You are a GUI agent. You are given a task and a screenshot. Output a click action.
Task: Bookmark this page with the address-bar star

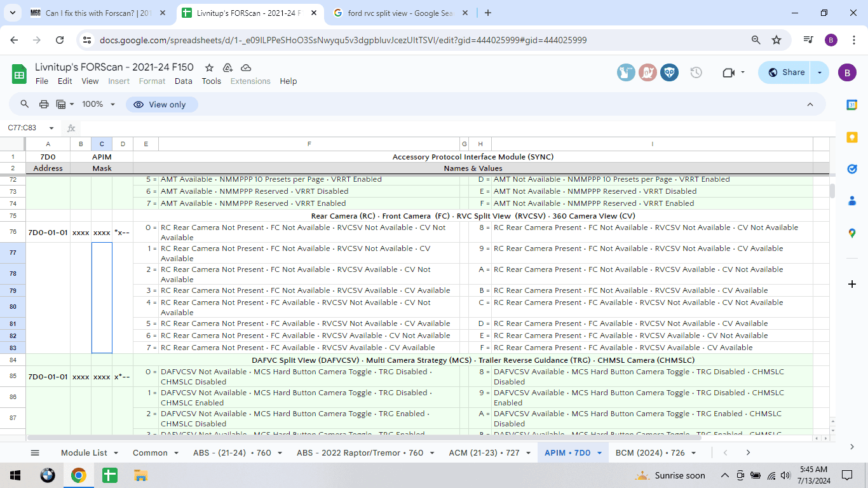(x=776, y=40)
